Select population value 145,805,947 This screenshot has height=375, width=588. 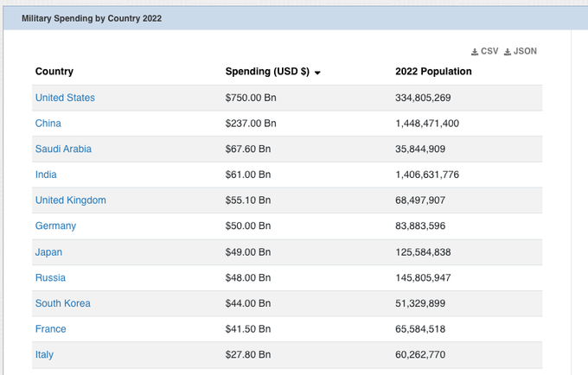pos(423,278)
